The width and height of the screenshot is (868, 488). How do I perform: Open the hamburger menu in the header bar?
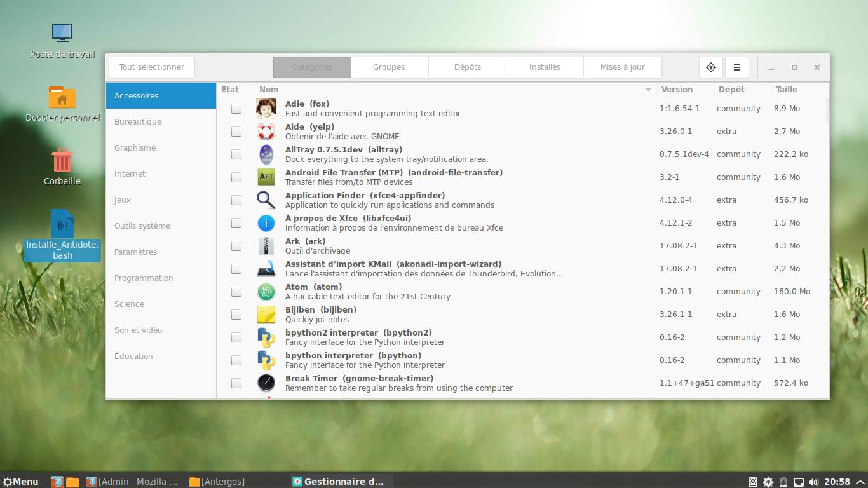tap(737, 67)
